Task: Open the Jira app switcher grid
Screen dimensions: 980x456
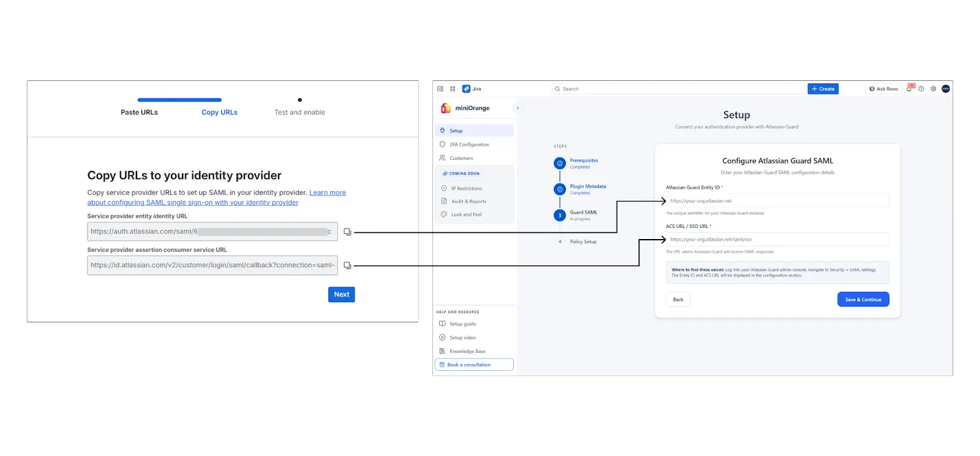Action: point(453,89)
